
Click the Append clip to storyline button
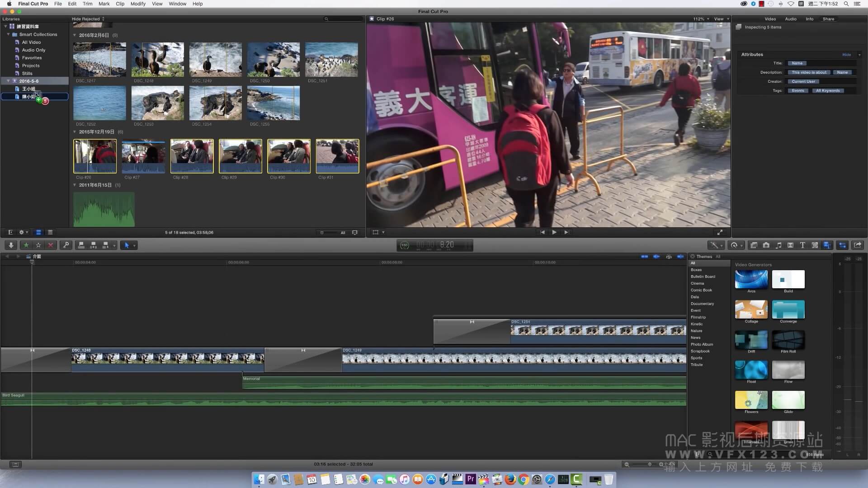click(x=106, y=245)
